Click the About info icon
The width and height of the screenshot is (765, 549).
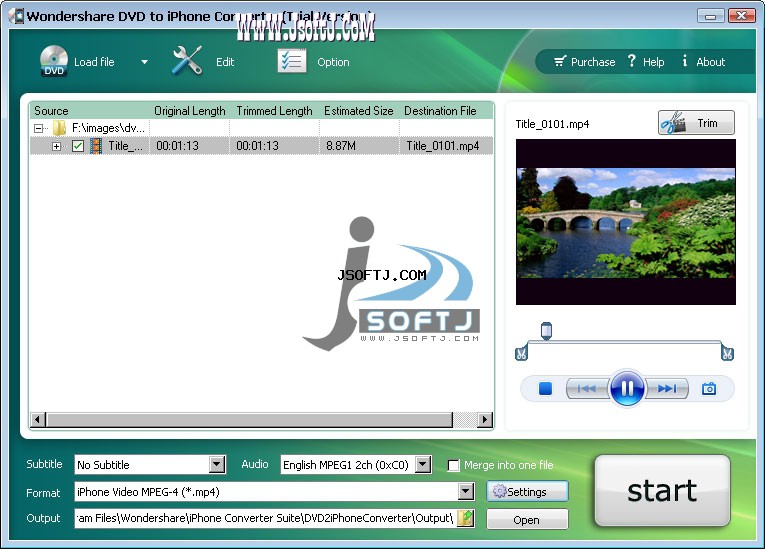click(685, 61)
